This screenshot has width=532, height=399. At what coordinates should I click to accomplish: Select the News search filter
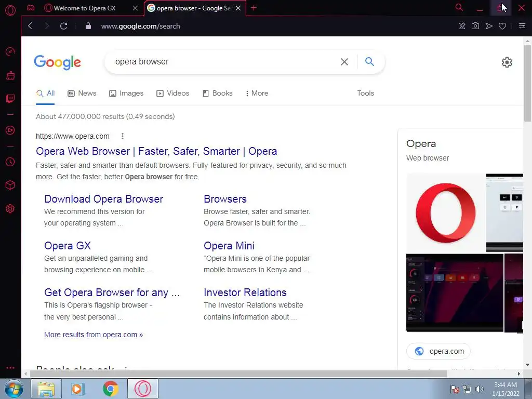click(x=82, y=93)
